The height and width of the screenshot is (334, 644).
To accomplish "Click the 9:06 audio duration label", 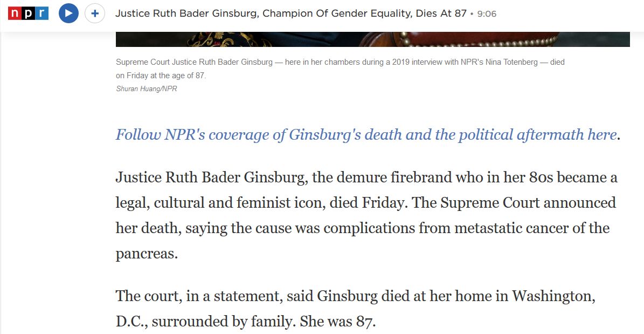I will click(x=487, y=13).
